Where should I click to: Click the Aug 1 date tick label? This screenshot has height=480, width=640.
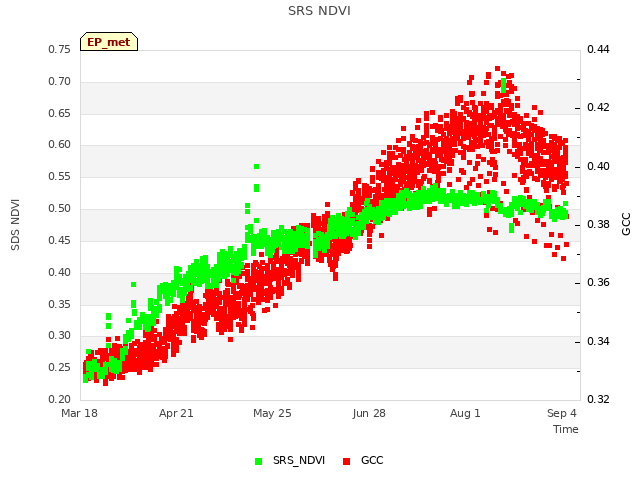pyautogui.click(x=465, y=413)
